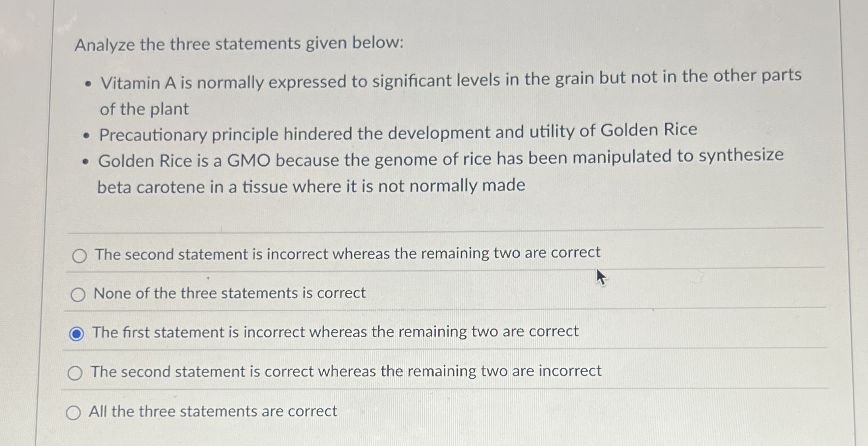Click the Precautionary principle statement text
This screenshot has width=868, height=446.
coord(397,133)
